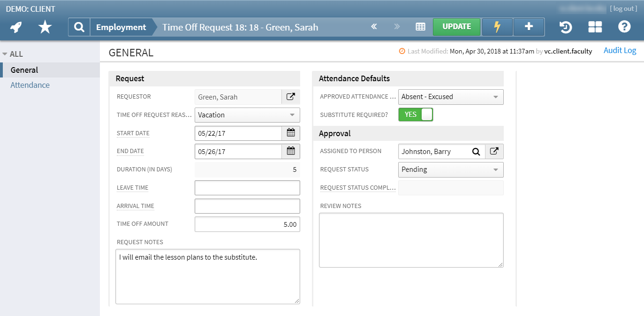Open the apps grid icon
This screenshot has width=644, height=316.
click(x=595, y=27)
